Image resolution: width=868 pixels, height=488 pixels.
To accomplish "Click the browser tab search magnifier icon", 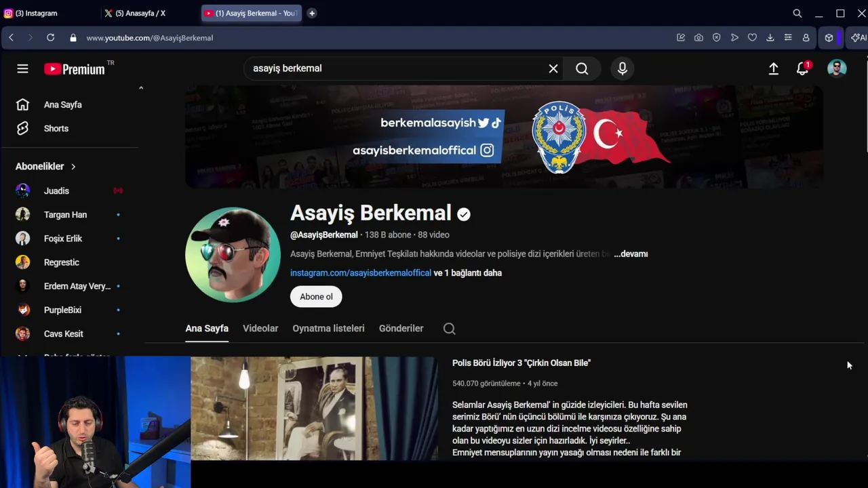I will coord(797,13).
